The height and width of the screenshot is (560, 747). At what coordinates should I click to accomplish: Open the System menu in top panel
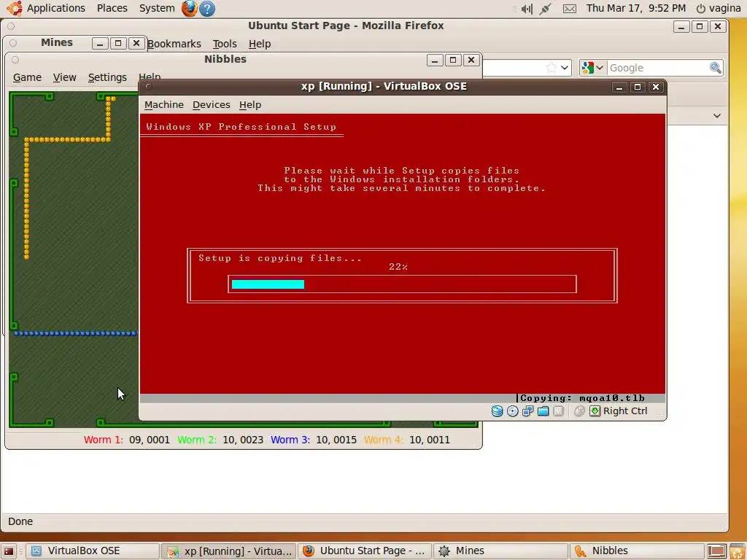(x=157, y=8)
